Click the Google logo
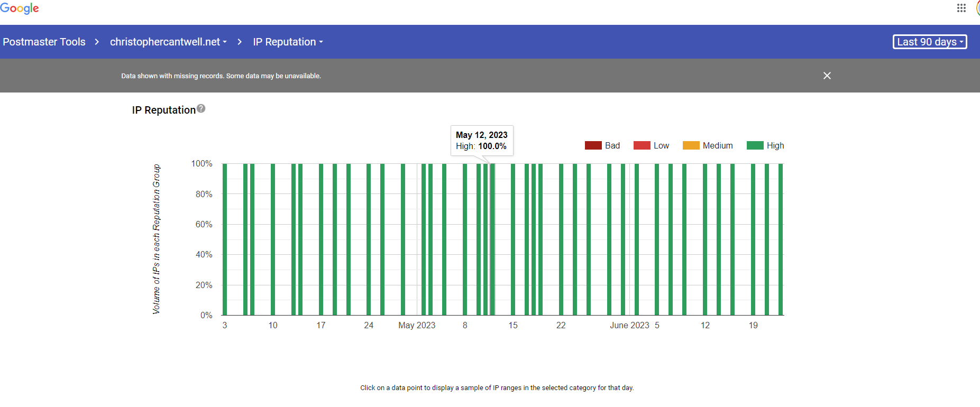 pos(19,8)
